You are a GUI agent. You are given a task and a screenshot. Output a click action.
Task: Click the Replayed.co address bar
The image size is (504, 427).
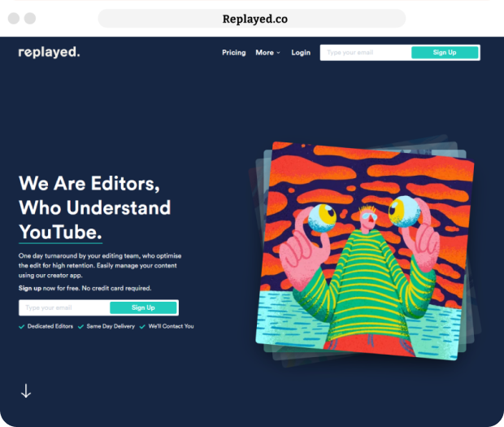tap(252, 19)
